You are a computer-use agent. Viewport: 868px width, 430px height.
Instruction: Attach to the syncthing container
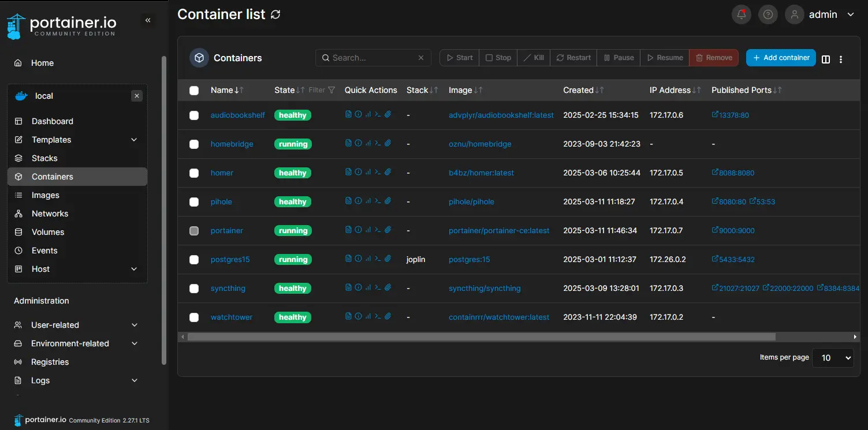(387, 287)
